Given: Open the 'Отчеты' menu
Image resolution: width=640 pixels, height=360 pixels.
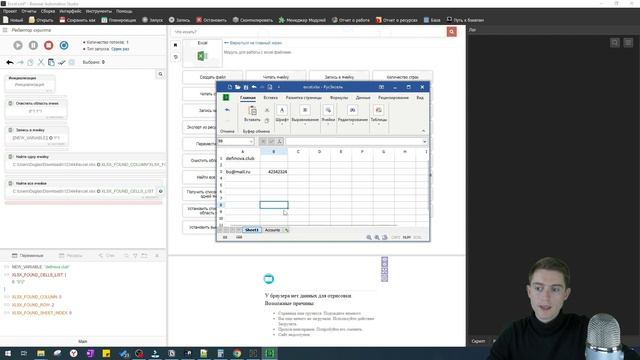Looking at the screenshot, I should pos(29,11).
